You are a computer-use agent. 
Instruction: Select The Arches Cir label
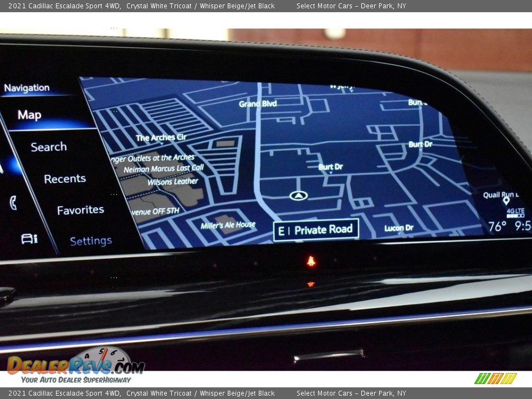coord(161,137)
